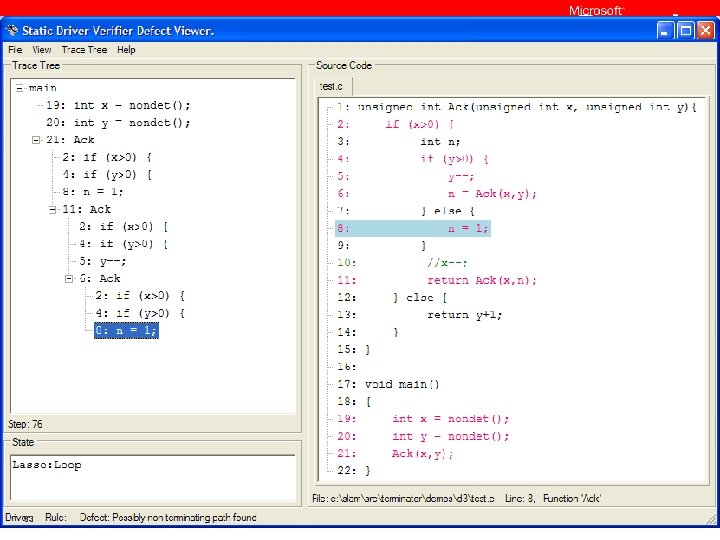
Task: Select the 11: Ack trace entry
Action: pyautogui.click(x=86, y=209)
